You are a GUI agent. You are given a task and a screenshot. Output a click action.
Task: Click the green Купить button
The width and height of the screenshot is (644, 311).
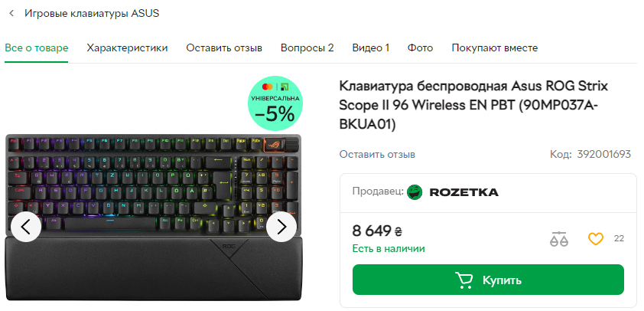click(x=488, y=280)
